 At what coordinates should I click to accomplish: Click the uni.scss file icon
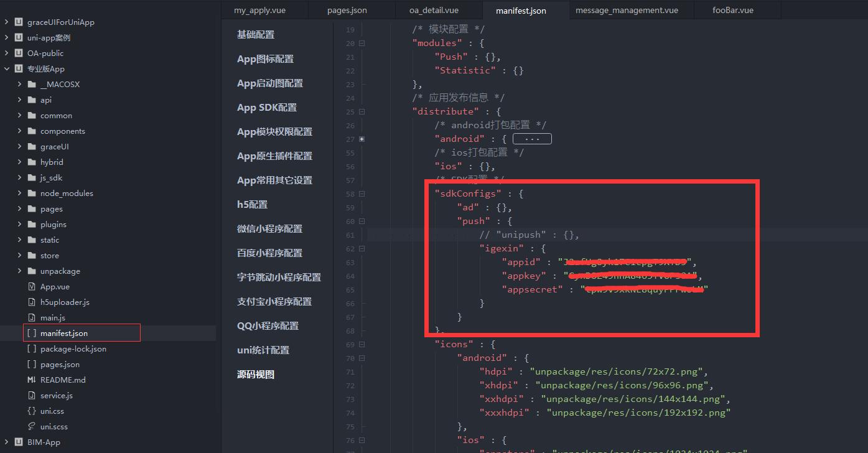pyautogui.click(x=32, y=426)
